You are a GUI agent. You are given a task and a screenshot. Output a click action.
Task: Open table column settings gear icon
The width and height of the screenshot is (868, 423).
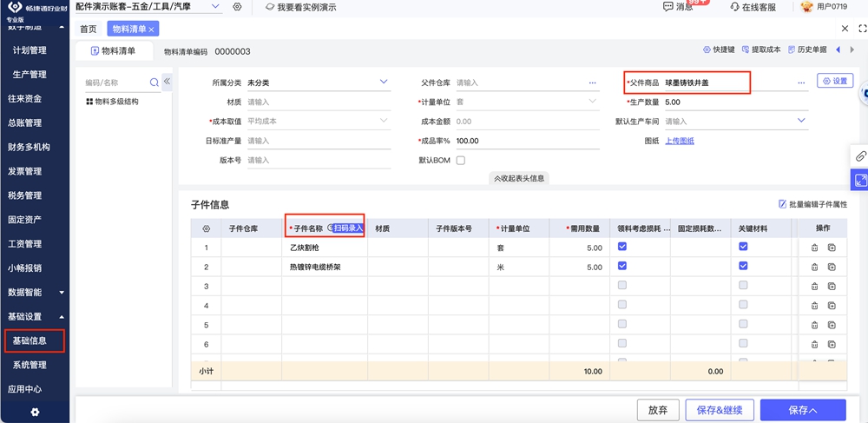coord(206,228)
